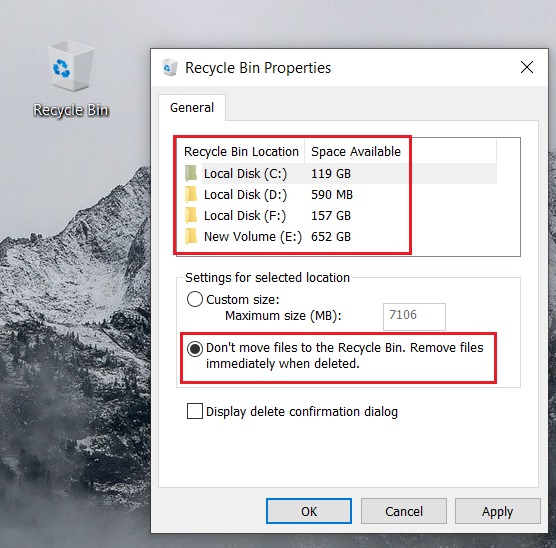This screenshot has height=548, width=556.
Task: Sort by Space Available column header
Action: click(x=356, y=151)
